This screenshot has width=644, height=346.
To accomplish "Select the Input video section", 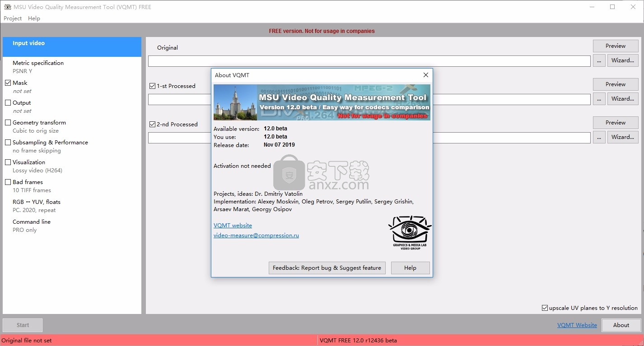I will (72, 47).
